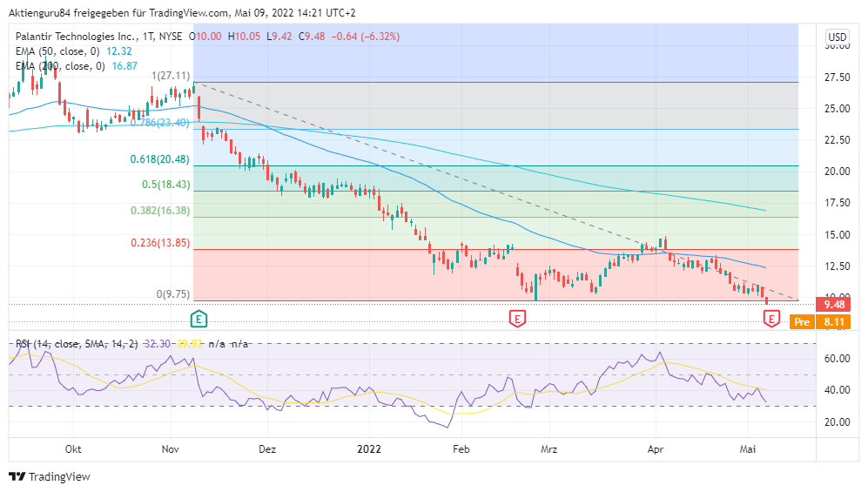Click the 12.50 price axis label
The height and width of the screenshot is (492, 868).
(x=837, y=266)
